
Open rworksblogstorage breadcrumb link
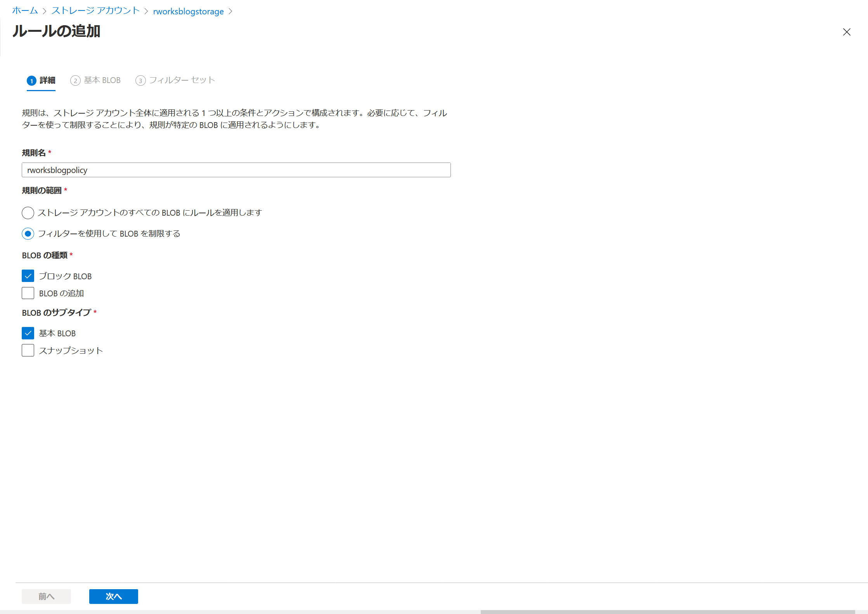click(x=188, y=11)
